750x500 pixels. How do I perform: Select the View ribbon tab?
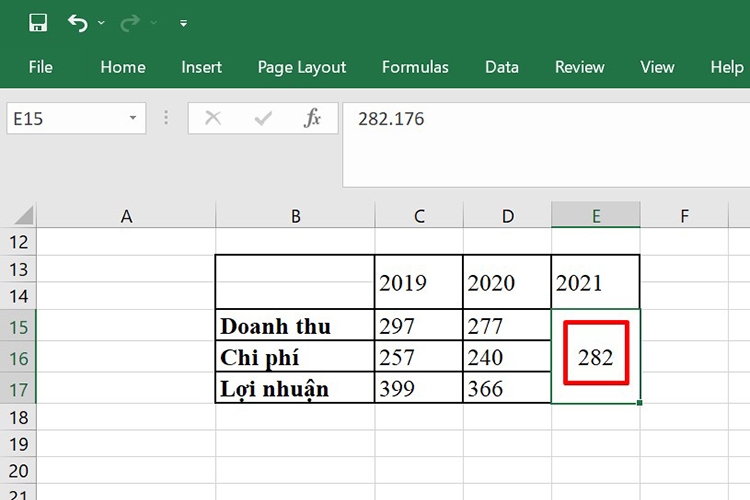pos(657,67)
